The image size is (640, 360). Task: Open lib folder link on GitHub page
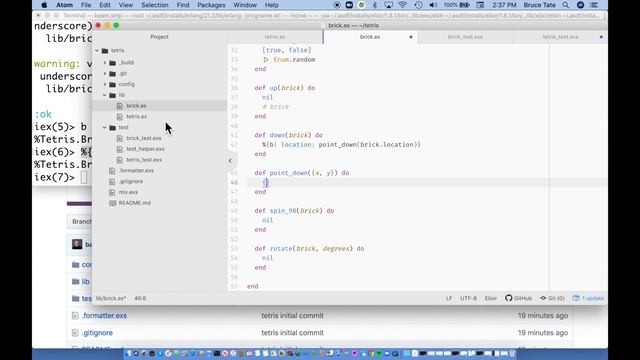(x=85, y=282)
